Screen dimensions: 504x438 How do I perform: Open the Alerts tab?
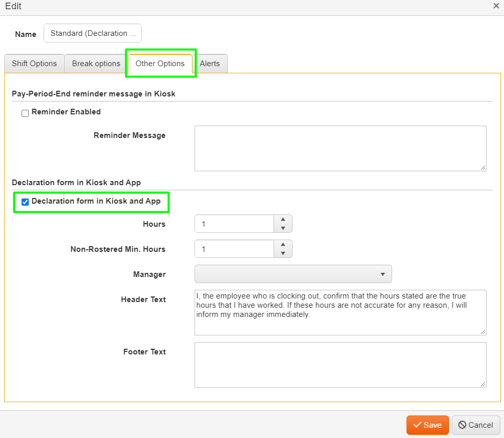210,64
